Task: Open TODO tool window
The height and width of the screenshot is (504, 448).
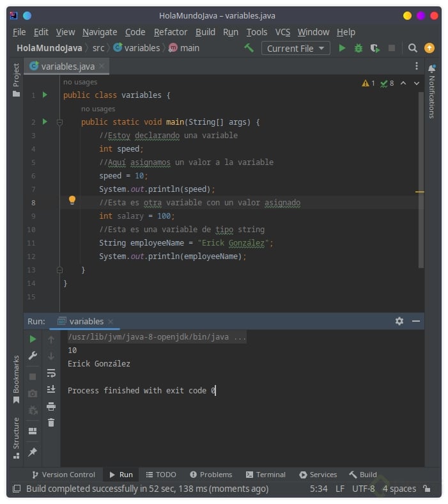Action: tap(161, 475)
